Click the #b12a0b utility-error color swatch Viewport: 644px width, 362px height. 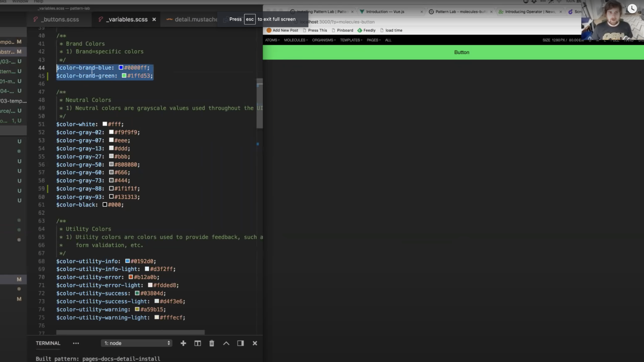coord(130,277)
